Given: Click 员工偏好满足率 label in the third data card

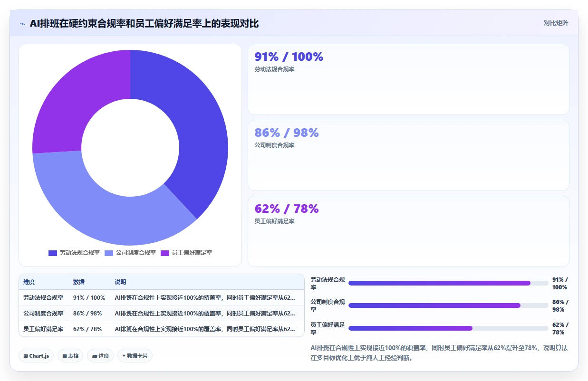Looking at the screenshot, I should coord(274,221).
